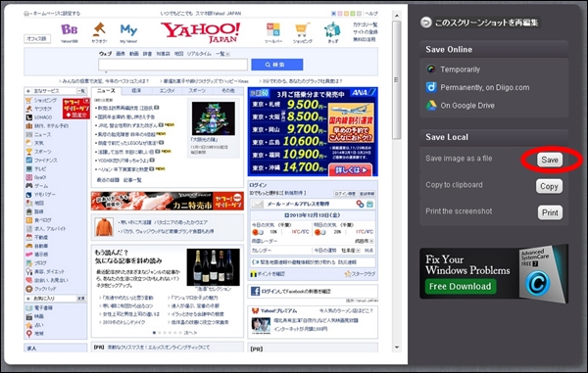
Task: Click scroll-down arrow of screenshot scrollbar
Action: click(397, 348)
